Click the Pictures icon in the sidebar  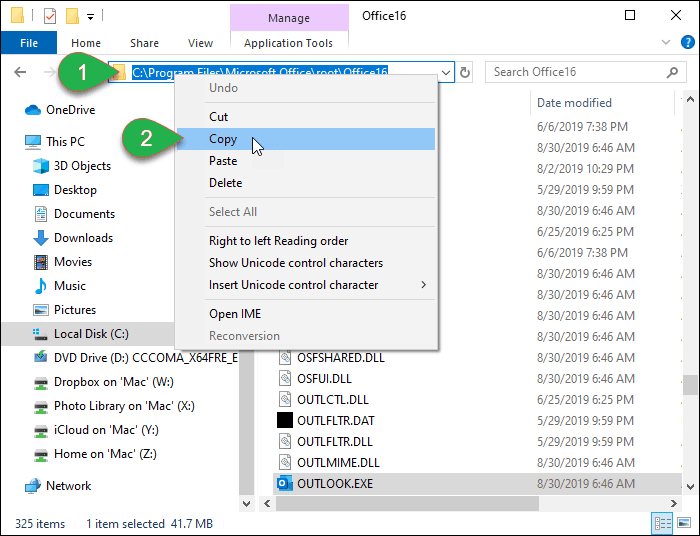click(41, 310)
